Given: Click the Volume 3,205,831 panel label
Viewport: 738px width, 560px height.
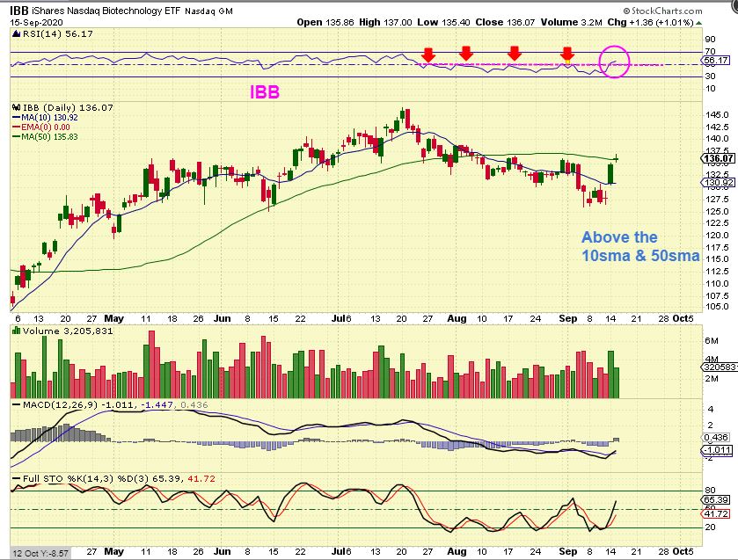Looking at the screenshot, I should (x=68, y=331).
